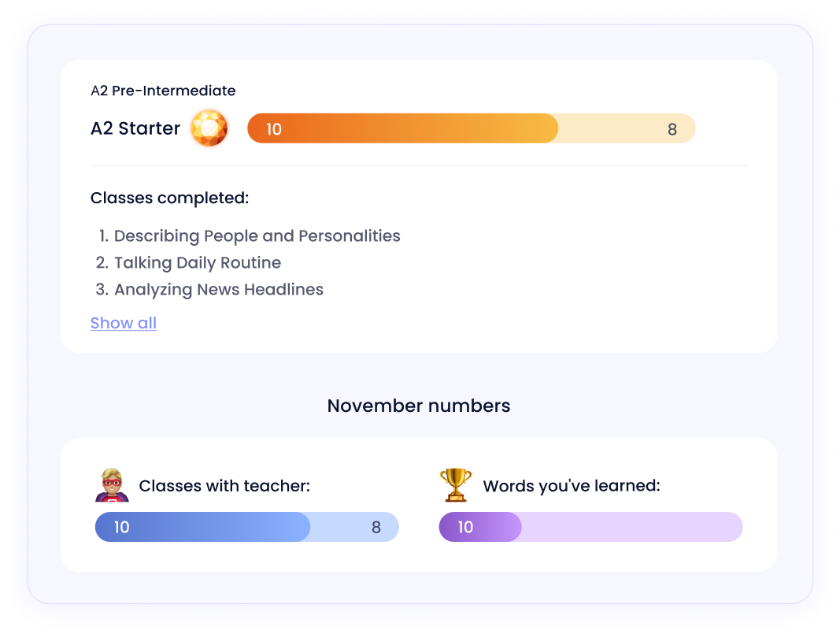Click the Classes with teacher label
This screenshot has height=634, width=840.
(x=224, y=486)
